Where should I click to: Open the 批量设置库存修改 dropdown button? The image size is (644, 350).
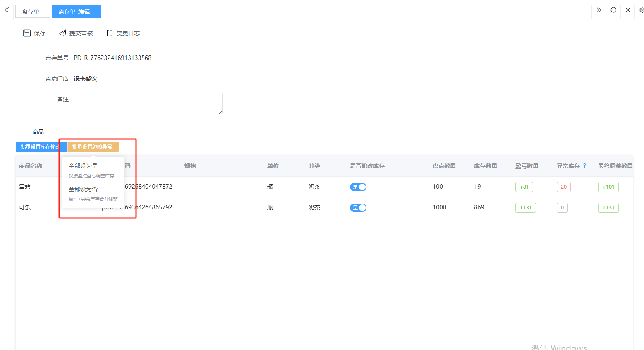pos(41,147)
